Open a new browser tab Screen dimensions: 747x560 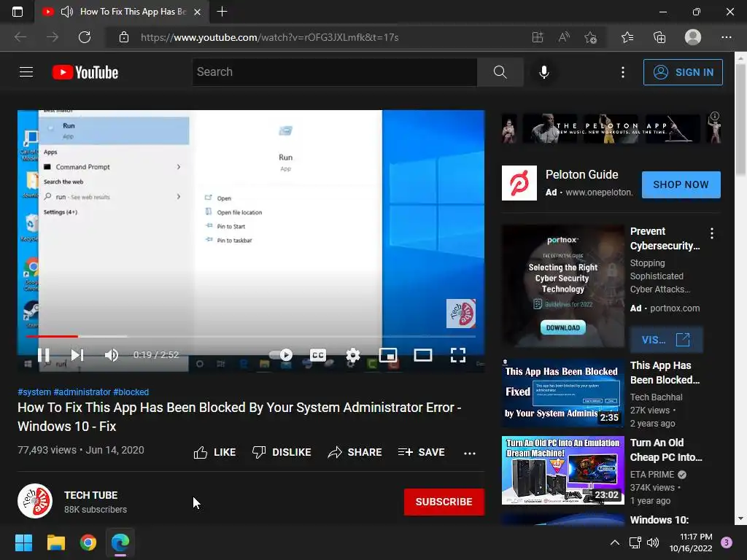click(x=222, y=12)
